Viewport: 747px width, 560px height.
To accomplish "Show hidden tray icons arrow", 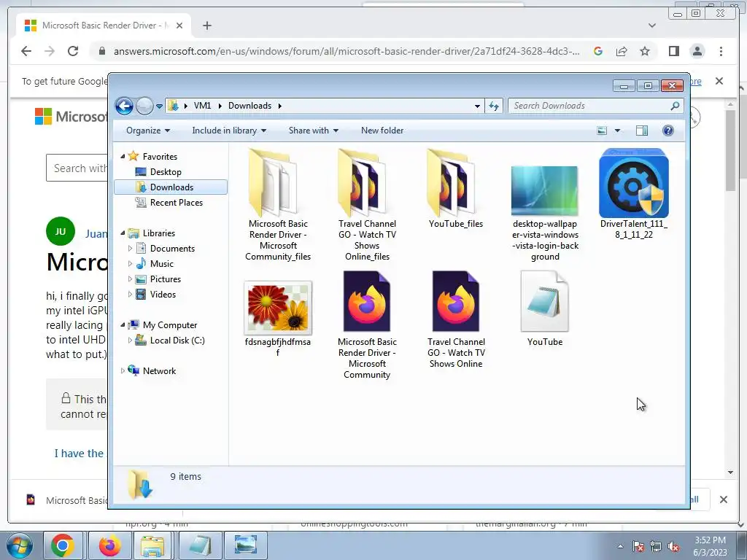I will [x=620, y=546].
